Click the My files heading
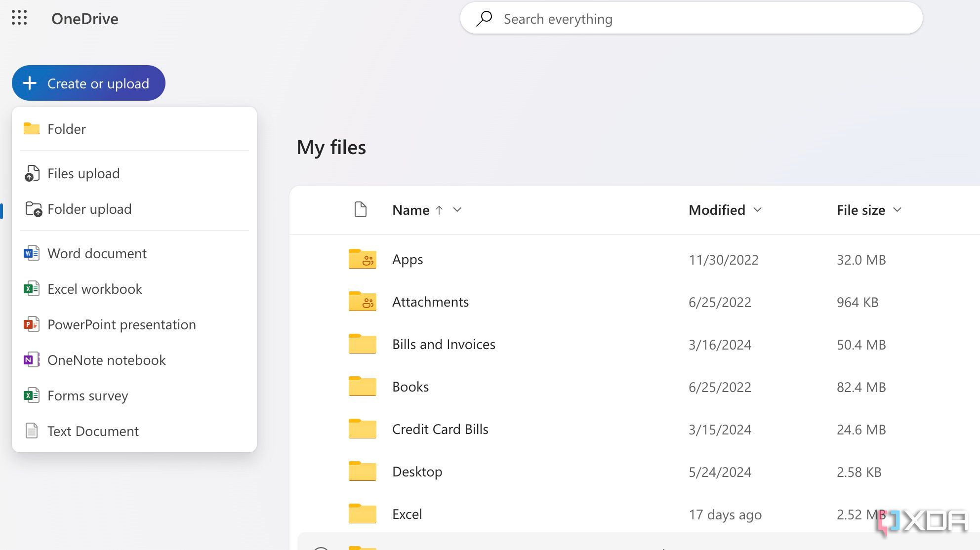This screenshot has height=550, width=980. 331,148
